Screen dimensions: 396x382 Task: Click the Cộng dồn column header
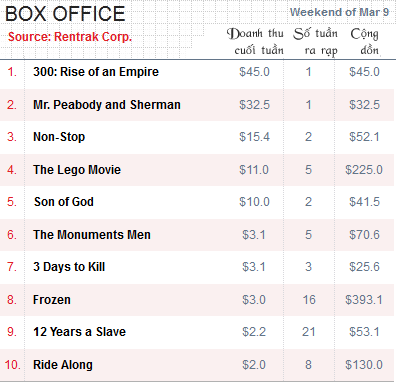tap(365, 42)
